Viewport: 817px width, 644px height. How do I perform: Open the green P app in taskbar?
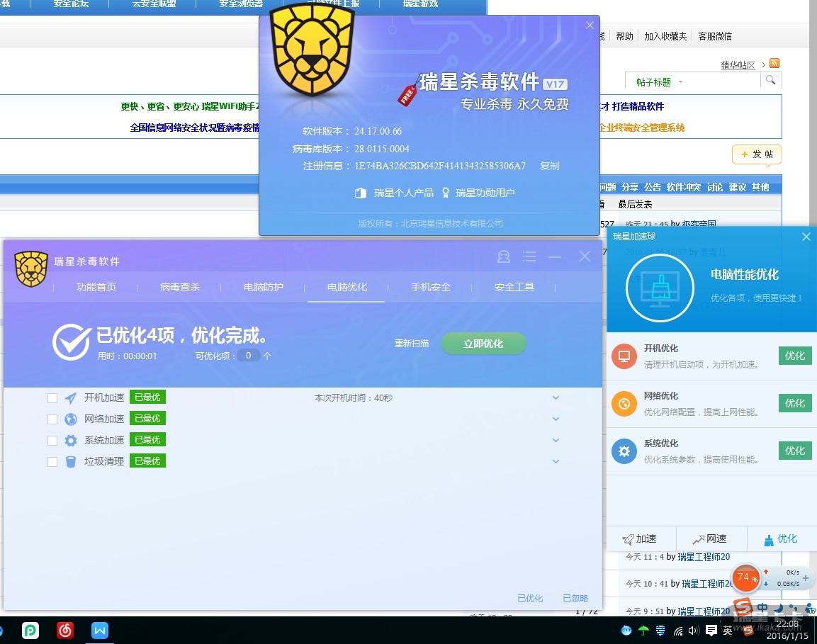tap(30, 631)
